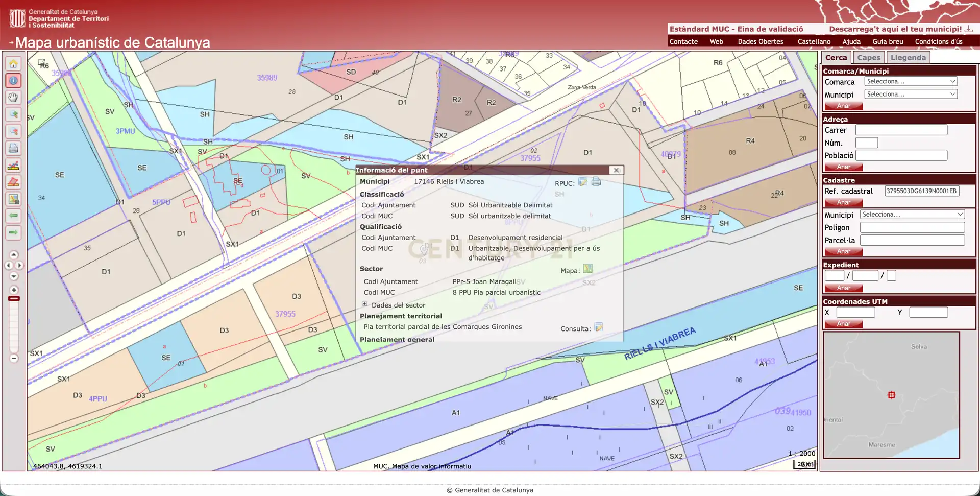Open the RPUC record edit icon
Screen dimensions: 980x496
click(x=583, y=182)
